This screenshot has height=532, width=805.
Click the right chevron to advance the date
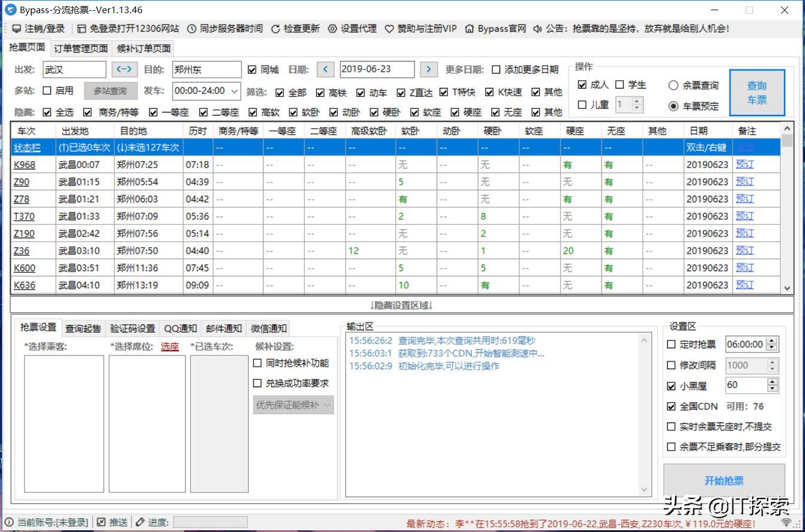[x=429, y=69]
